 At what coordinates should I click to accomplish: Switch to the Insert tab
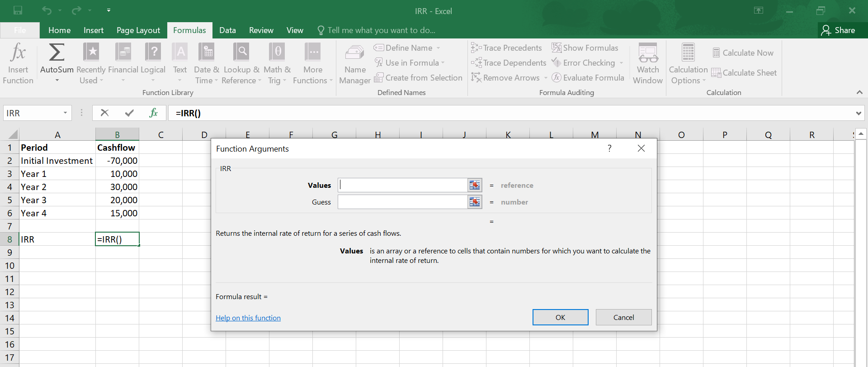click(x=94, y=30)
